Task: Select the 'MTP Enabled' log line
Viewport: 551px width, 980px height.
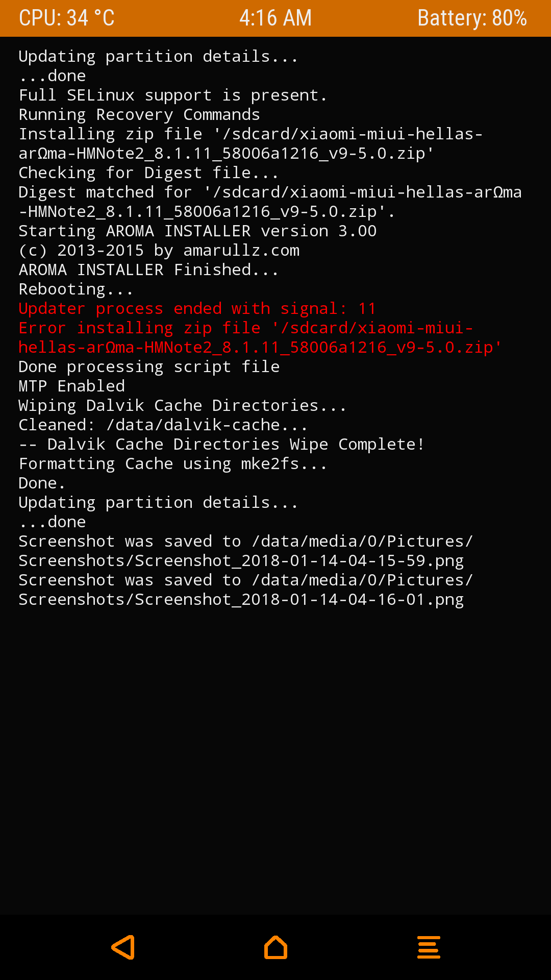Action: [x=71, y=386]
